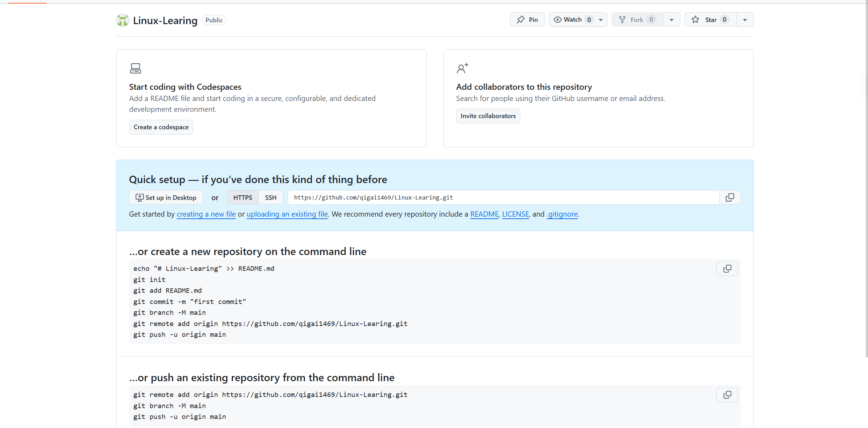Star the repository with the Star button
The width and height of the screenshot is (868, 428).
pyautogui.click(x=710, y=20)
